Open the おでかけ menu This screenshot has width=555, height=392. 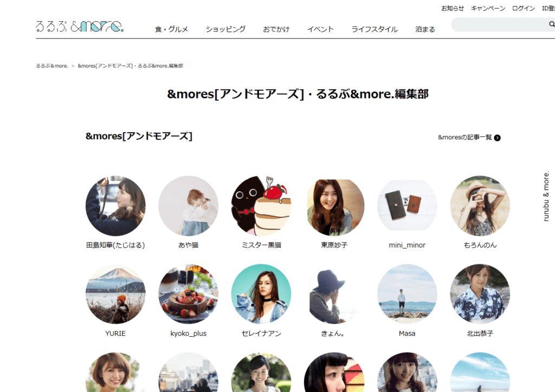coord(276,29)
